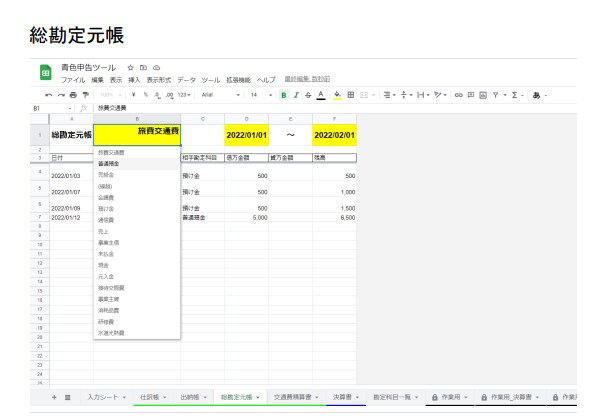
Task: Open the 編集 menu
Action: [x=97, y=80]
